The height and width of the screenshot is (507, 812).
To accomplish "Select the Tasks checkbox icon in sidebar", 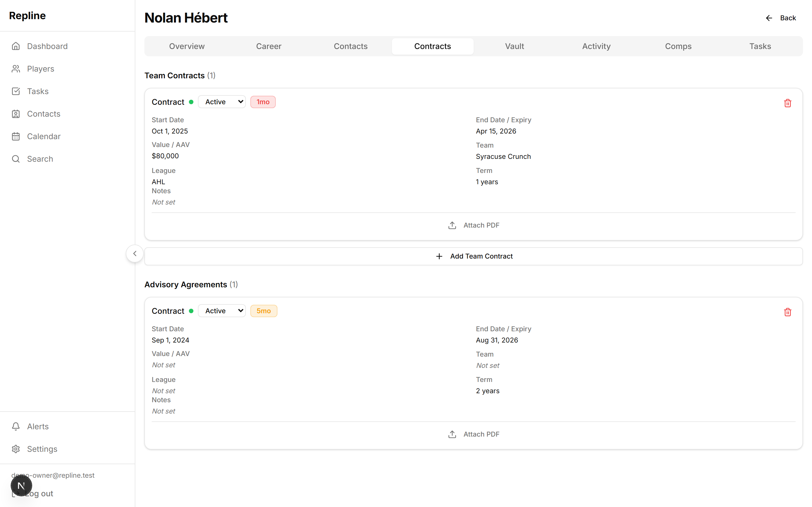I will click(x=16, y=91).
